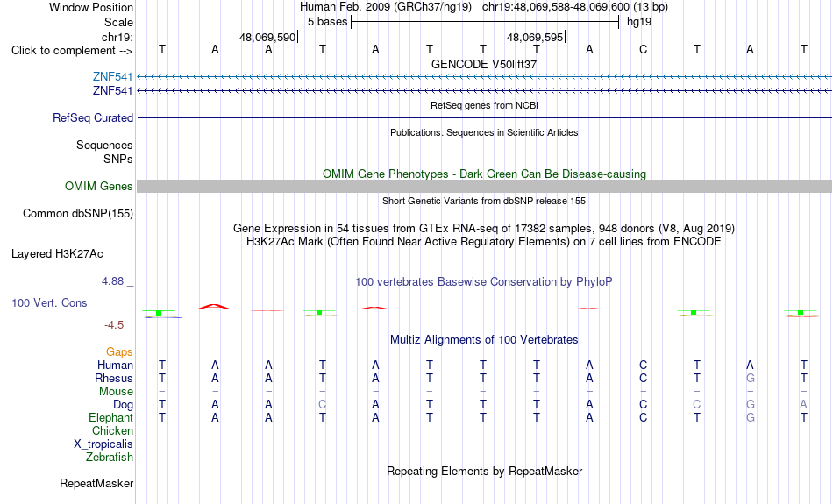Click 'Multiz Alignments of 100 Vertebrates' title
The width and height of the screenshot is (833, 504).
coord(484,339)
